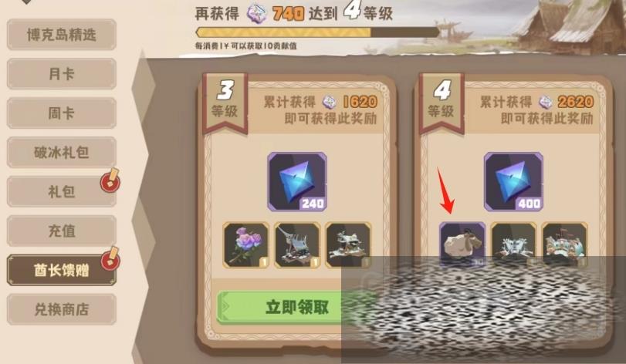Open the 礼包 tab with red badge

(x=62, y=191)
